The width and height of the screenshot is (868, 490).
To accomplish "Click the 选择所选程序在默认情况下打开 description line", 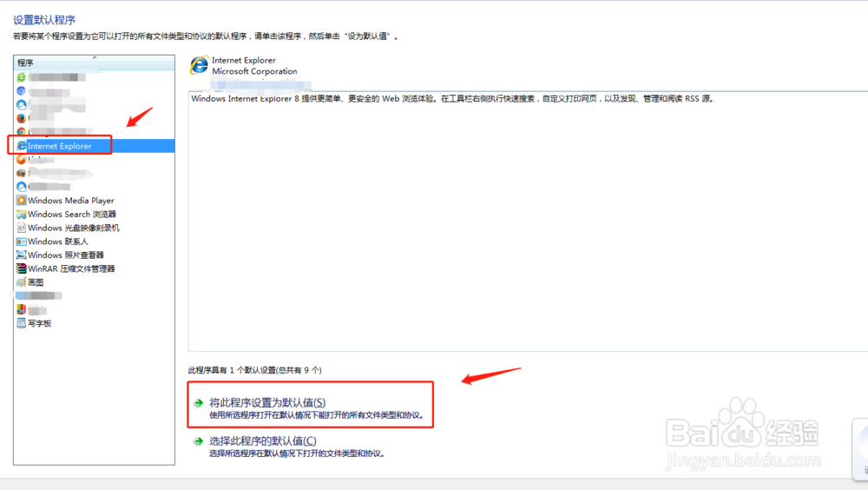I will (297, 454).
